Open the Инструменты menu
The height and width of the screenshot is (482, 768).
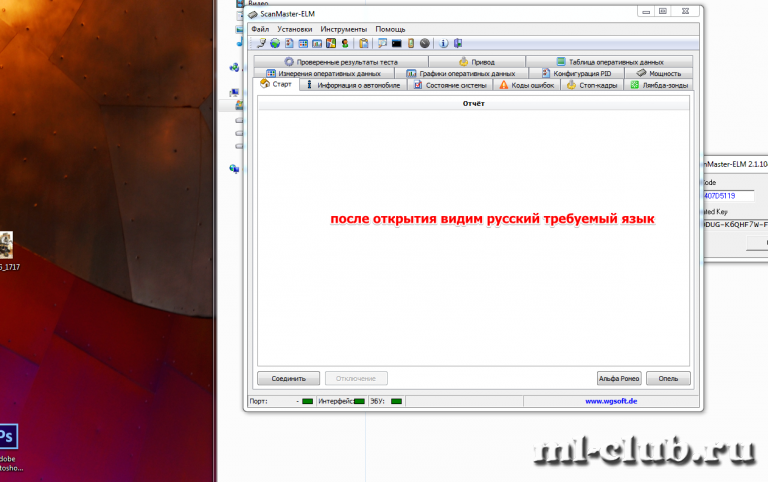click(343, 29)
